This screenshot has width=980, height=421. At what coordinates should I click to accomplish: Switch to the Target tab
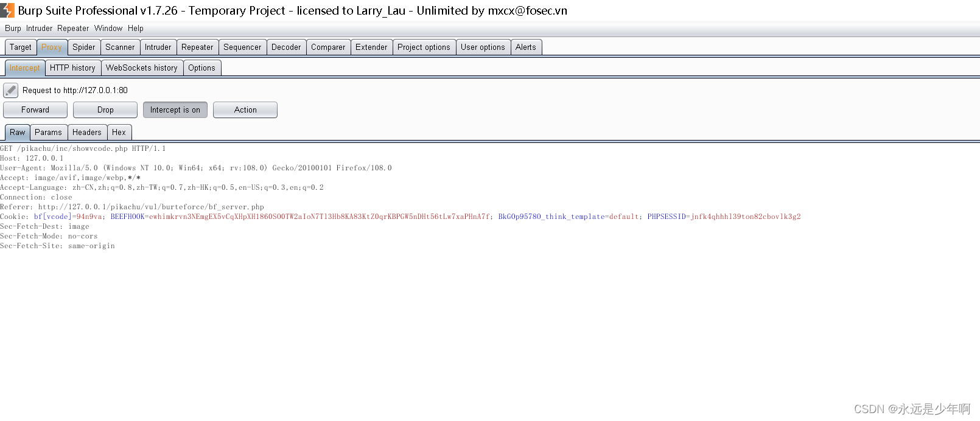[21, 47]
